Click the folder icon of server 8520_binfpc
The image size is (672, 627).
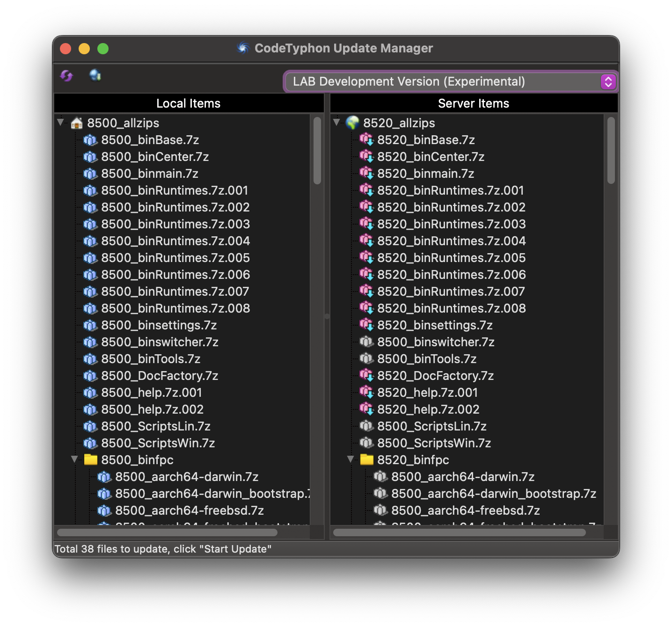click(367, 459)
